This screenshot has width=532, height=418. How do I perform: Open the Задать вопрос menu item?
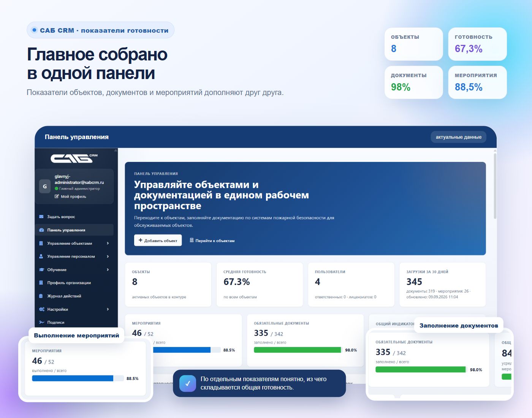tap(74, 217)
